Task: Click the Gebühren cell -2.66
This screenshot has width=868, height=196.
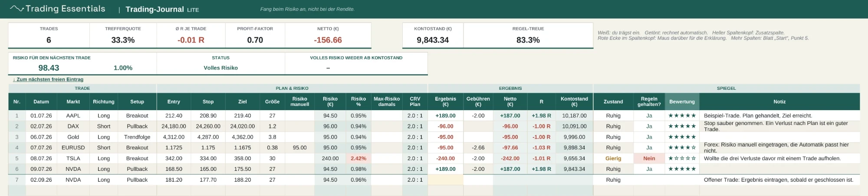Action: (x=478, y=147)
